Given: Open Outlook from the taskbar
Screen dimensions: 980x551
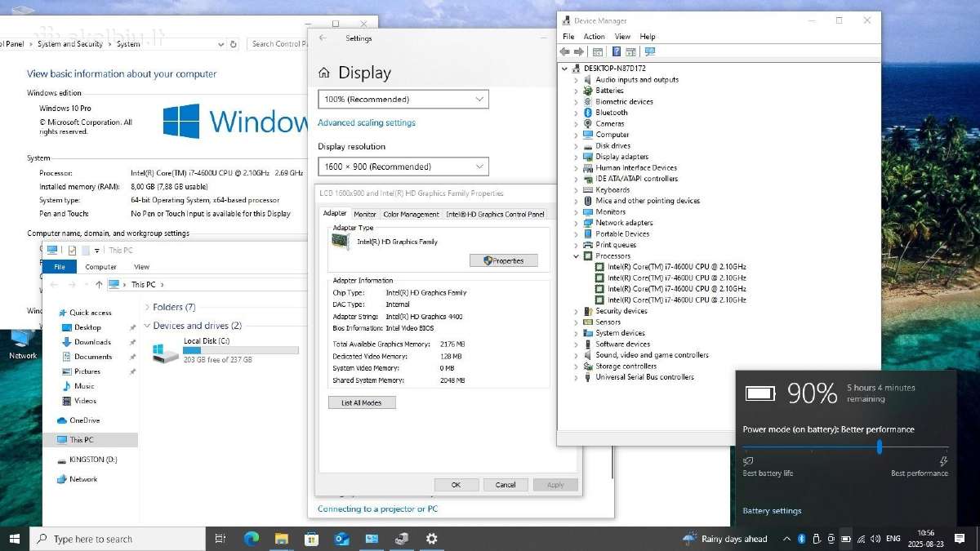Looking at the screenshot, I should coord(342,539).
